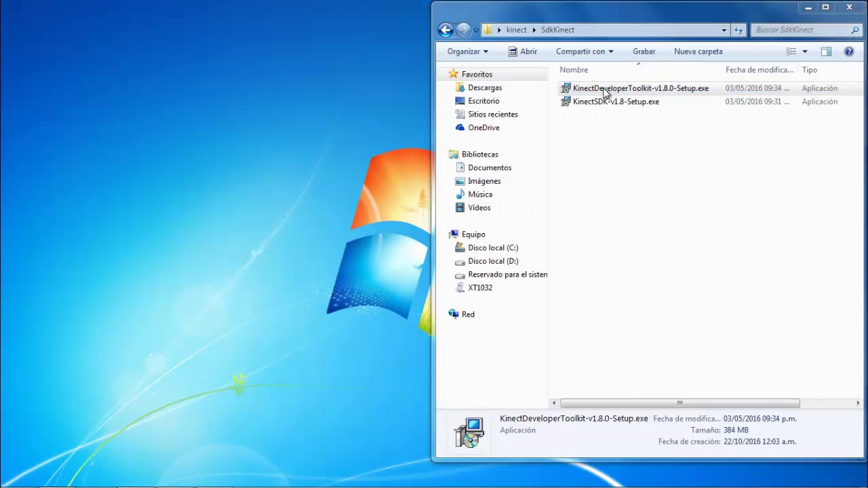The image size is (868, 488).
Task: Click the KinectSDK setup file icon
Action: [x=566, y=102]
